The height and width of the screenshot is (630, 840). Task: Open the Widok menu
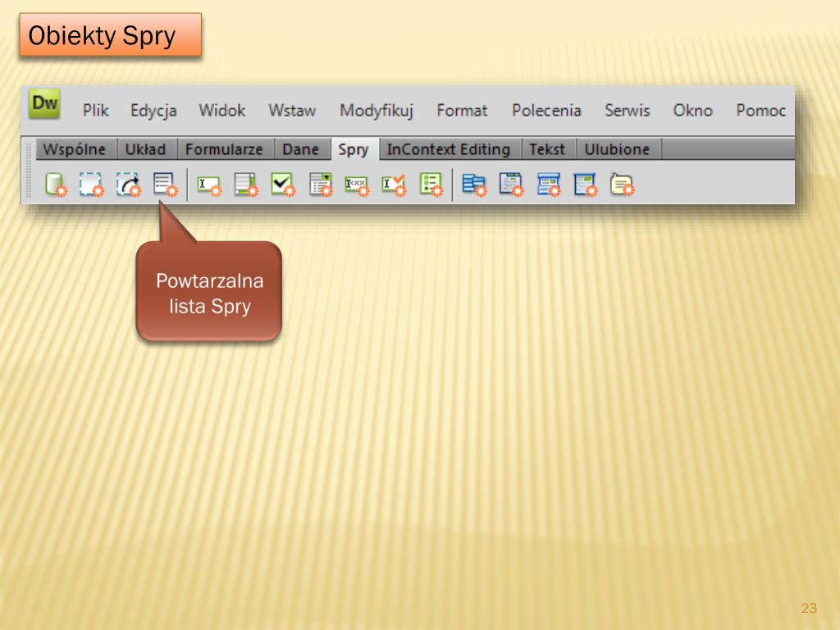[x=222, y=111]
